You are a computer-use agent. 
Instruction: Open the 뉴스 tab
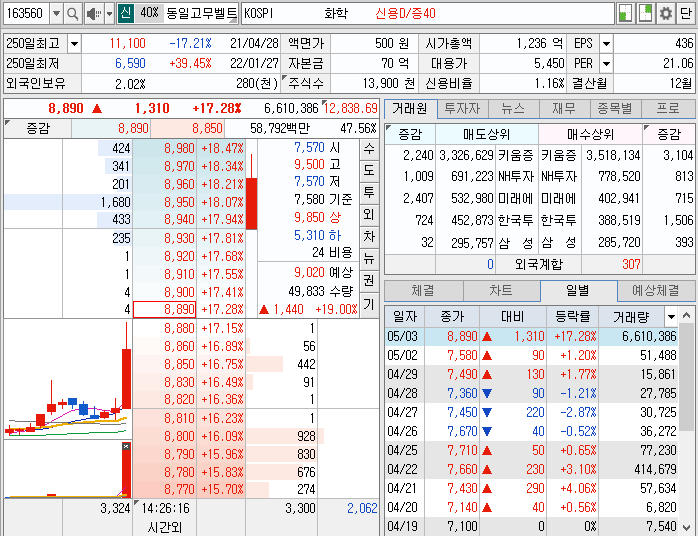coord(514,109)
